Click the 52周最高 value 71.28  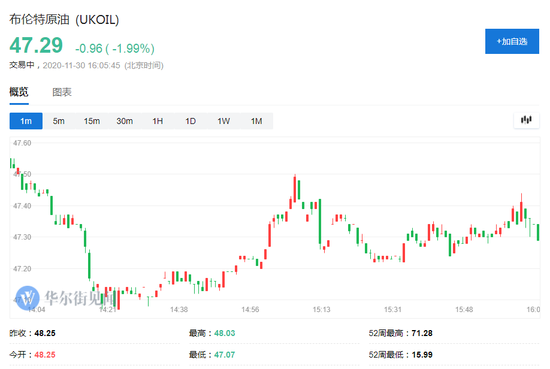(422, 333)
